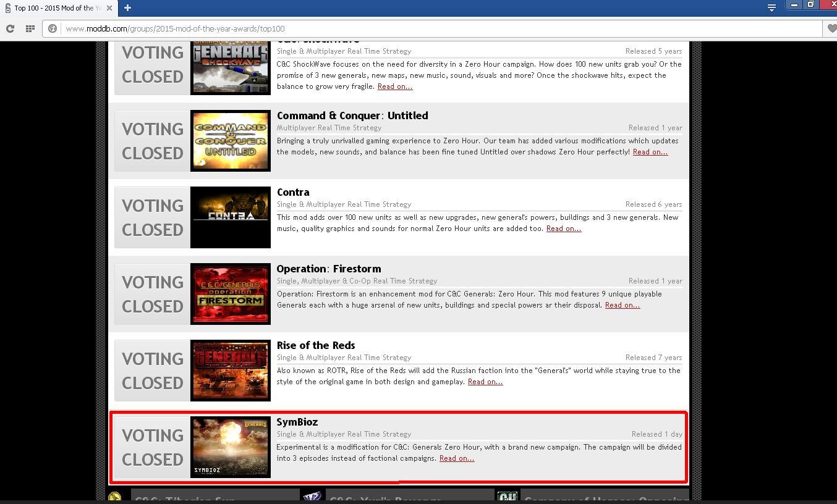Click the site info globe icon
Screen dimensions: 837x504
tap(53, 28)
